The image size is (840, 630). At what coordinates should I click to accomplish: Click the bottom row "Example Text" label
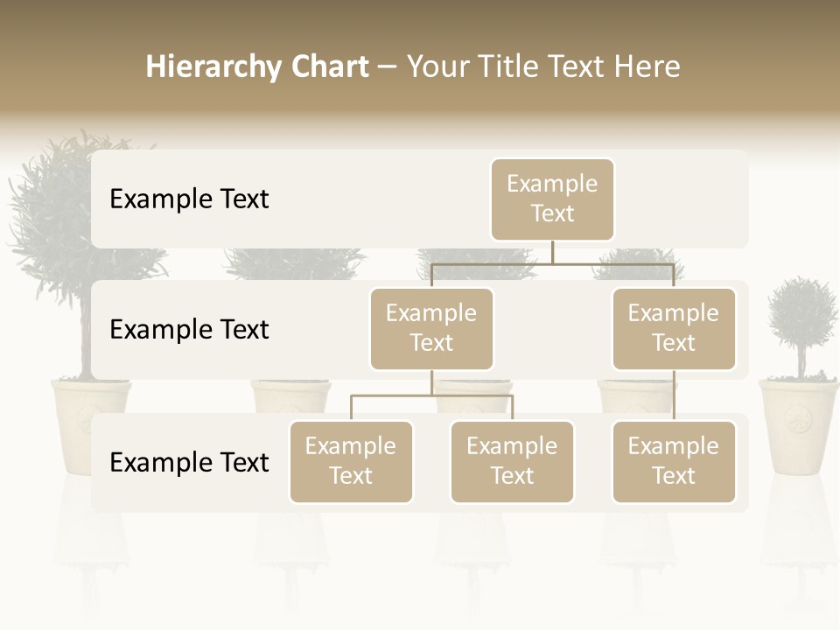tap(189, 463)
